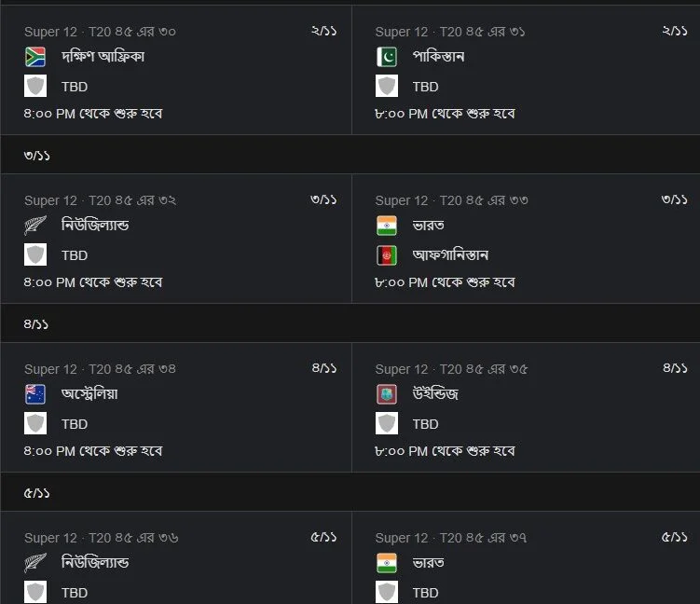Click the Pakistan flag icon
Screen dimensions: 700x604
click(x=387, y=57)
